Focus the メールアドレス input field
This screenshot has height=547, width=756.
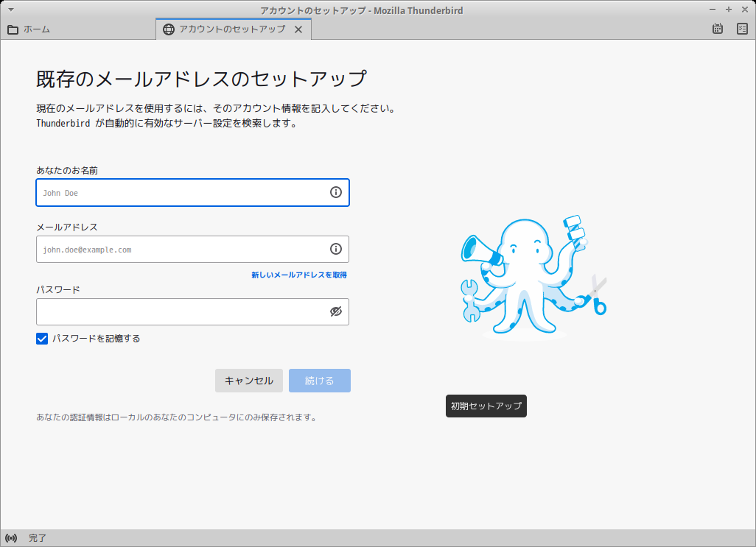(192, 249)
